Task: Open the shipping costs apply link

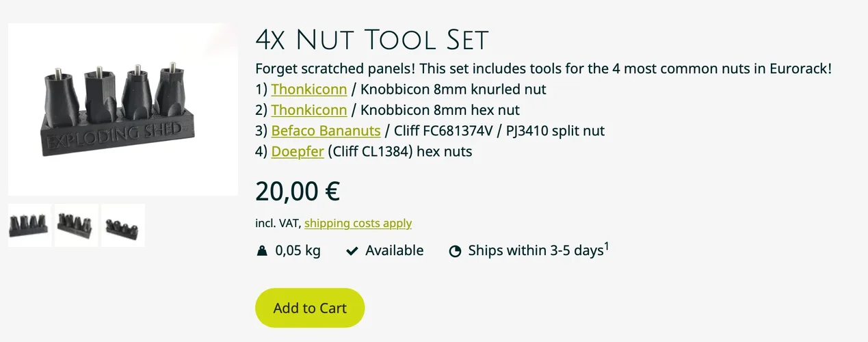Action: [x=358, y=223]
